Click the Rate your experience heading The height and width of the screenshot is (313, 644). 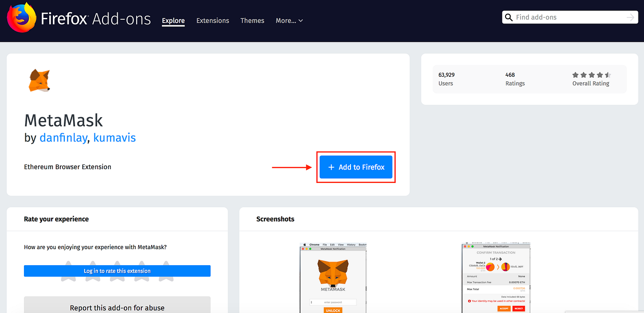56,219
